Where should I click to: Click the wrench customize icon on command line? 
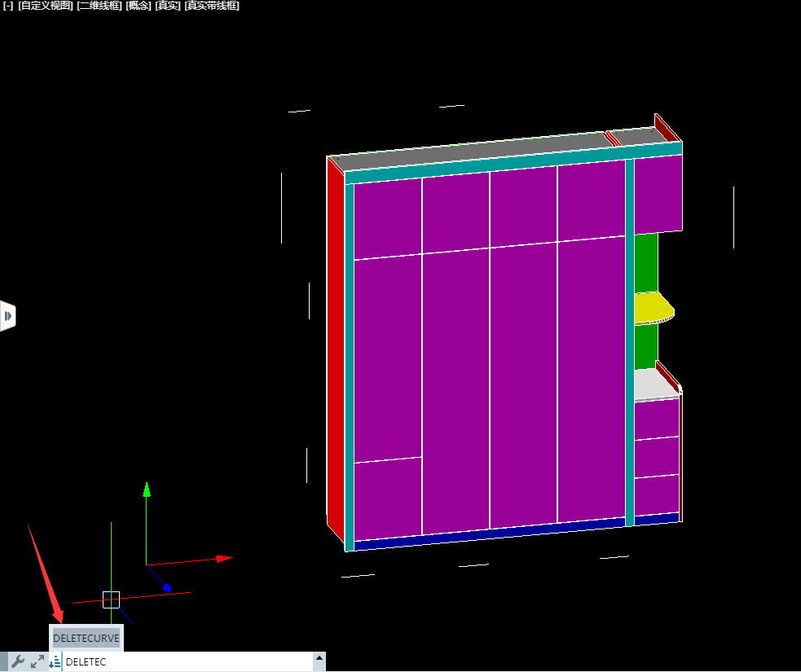pyautogui.click(x=17, y=661)
